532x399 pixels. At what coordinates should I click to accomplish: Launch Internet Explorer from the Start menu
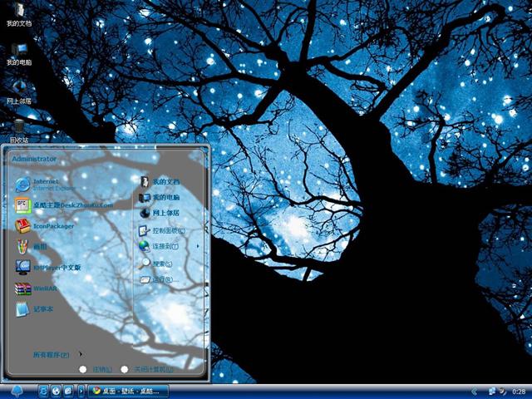coord(45,185)
